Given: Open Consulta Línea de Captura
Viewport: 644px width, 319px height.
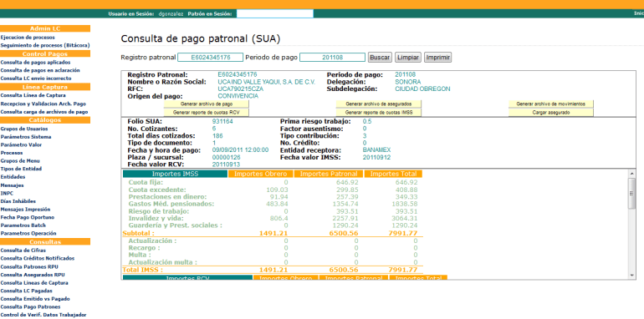Looking at the screenshot, I should [x=33, y=95].
